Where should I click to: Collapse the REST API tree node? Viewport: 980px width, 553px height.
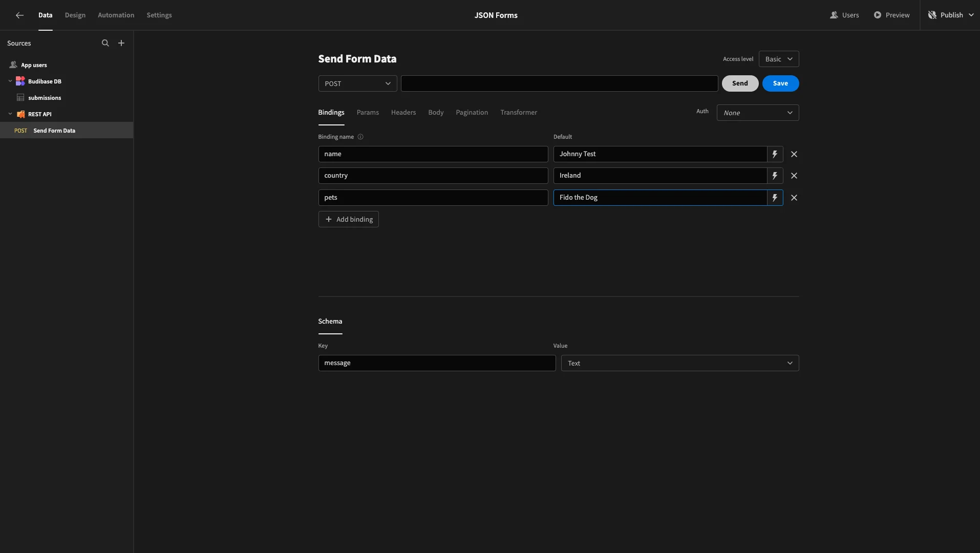(10, 114)
